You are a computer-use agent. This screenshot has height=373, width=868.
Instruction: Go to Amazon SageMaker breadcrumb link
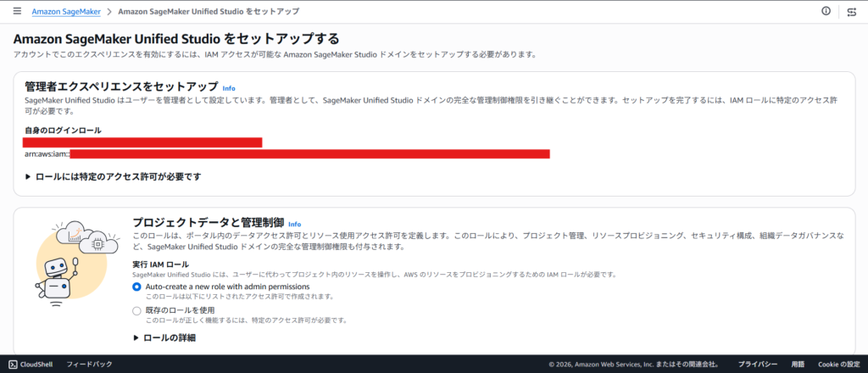66,11
